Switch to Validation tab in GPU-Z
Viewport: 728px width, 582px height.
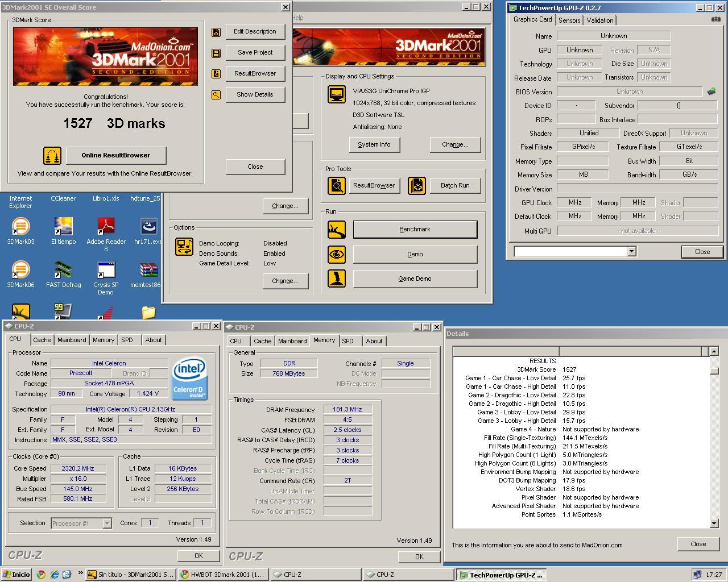[600, 20]
